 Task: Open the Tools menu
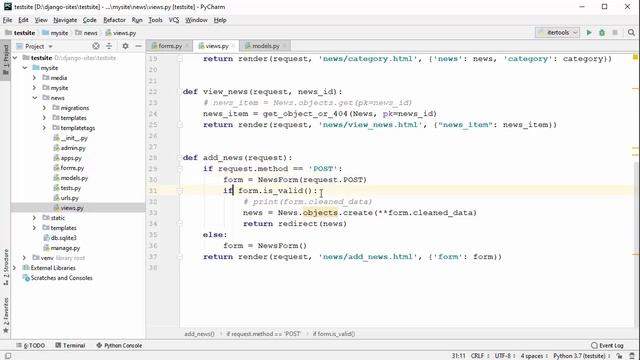155,20
